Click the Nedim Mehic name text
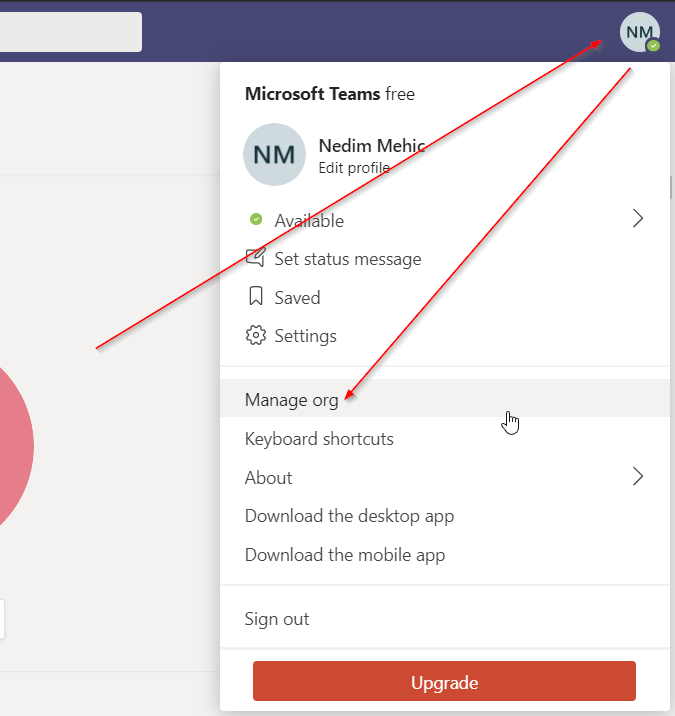This screenshot has width=675, height=716. point(371,146)
